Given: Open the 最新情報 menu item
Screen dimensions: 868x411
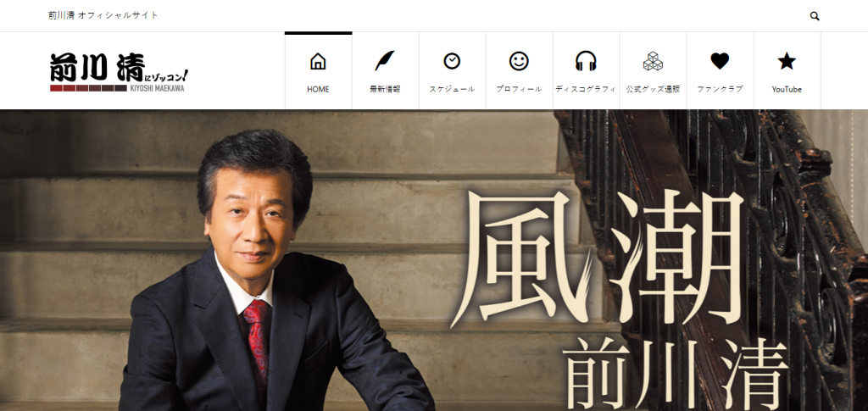Looking at the screenshot, I should coord(385,89).
